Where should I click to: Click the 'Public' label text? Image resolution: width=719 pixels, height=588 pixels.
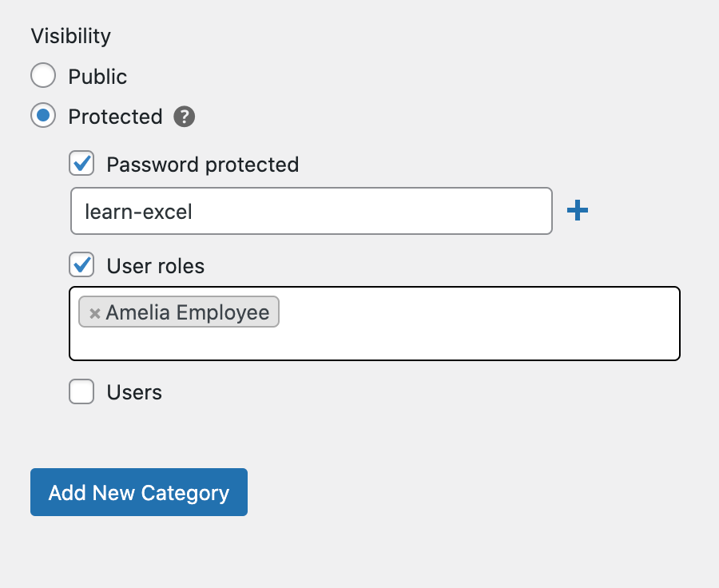[97, 77]
